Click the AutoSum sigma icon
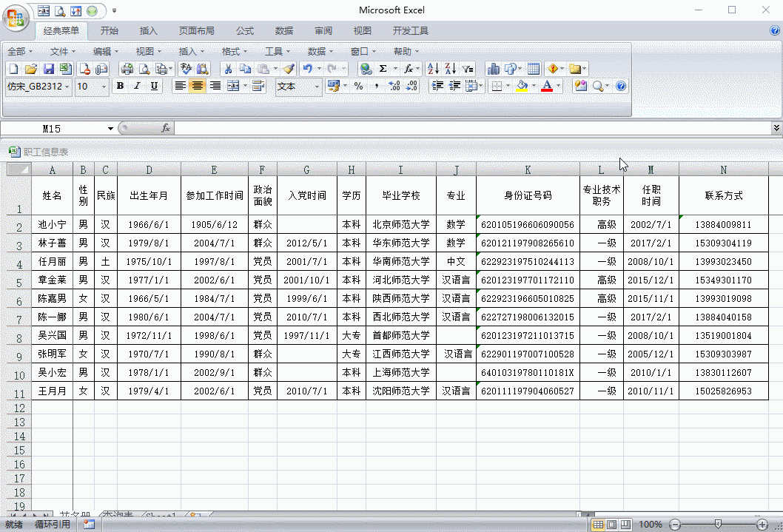This screenshot has height=532, width=783. [383, 69]
